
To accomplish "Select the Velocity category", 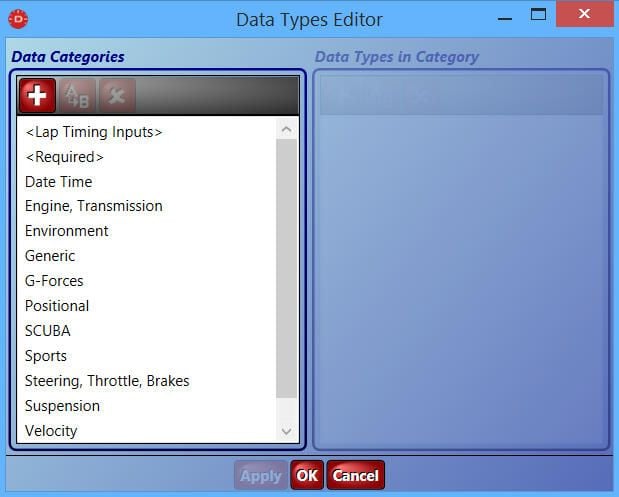I will click(147, 431).
